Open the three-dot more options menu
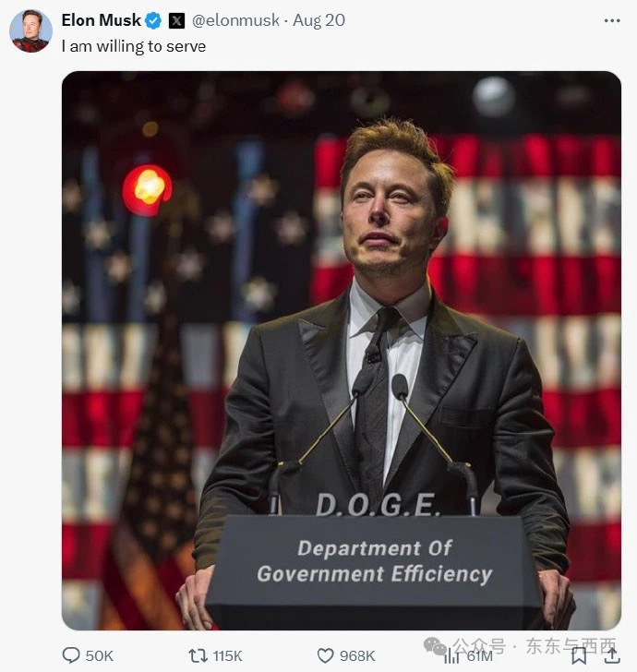Viewport: 637px width, 672px height. coord(611,19)
